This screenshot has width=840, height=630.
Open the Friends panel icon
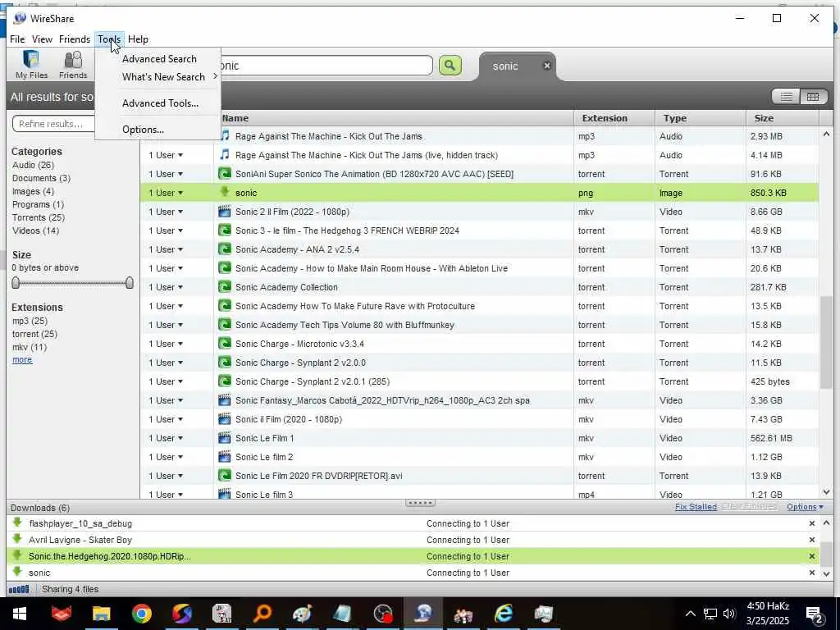[73, 64]
